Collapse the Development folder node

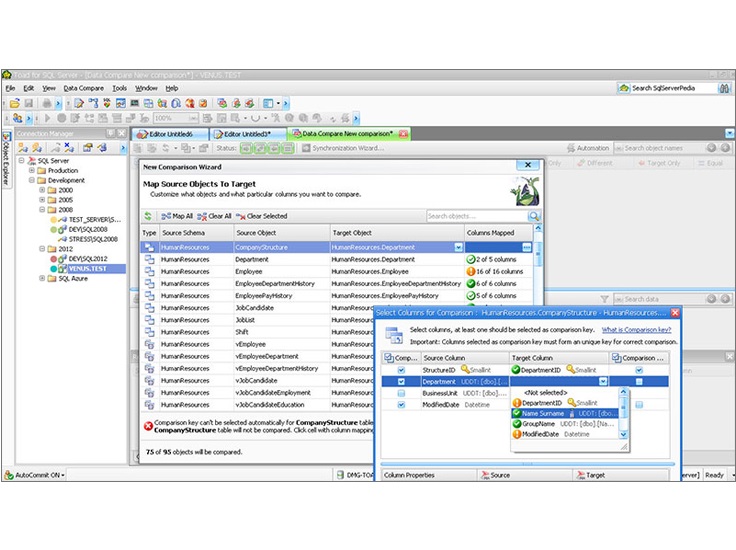(32, 180)
